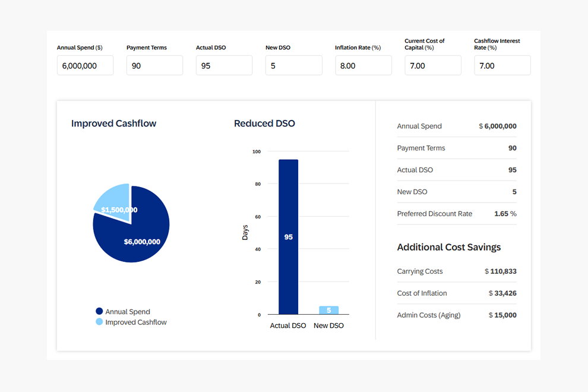
Task: Click the Annual Spend ($) input field
Action: [85, 65]
